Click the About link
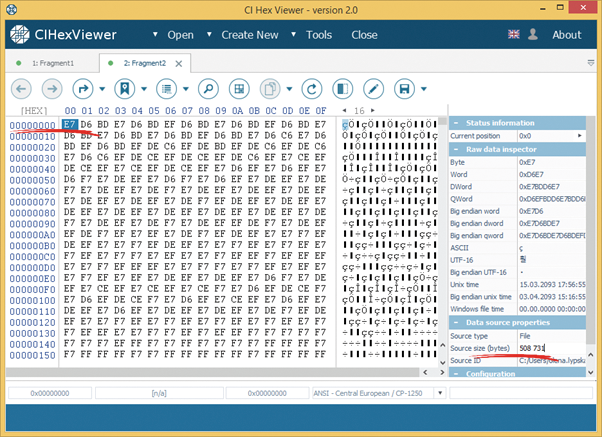The image size is (602, 437). (x=567, y=35)
